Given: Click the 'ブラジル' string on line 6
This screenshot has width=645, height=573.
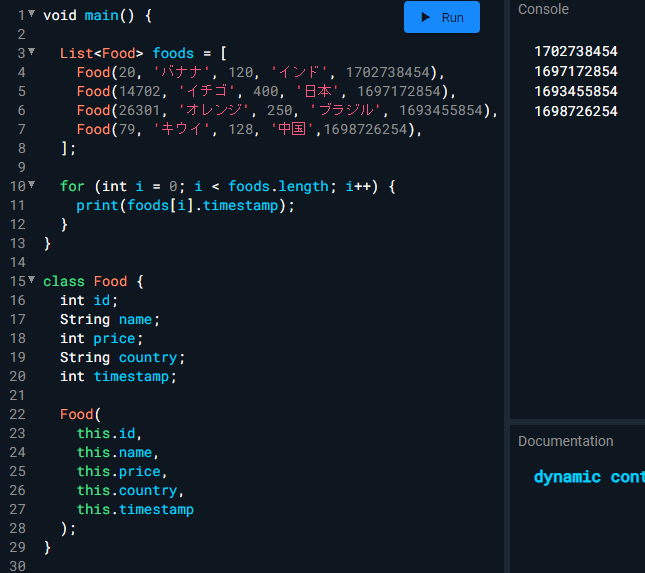Looking at the screenshot, I should click(x=346, y=110).
